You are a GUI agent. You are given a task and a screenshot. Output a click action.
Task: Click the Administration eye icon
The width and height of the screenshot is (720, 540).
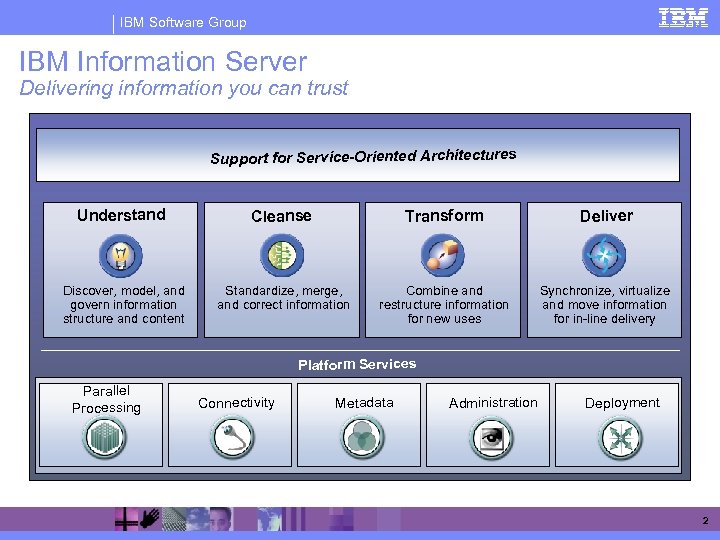point(491,438)
